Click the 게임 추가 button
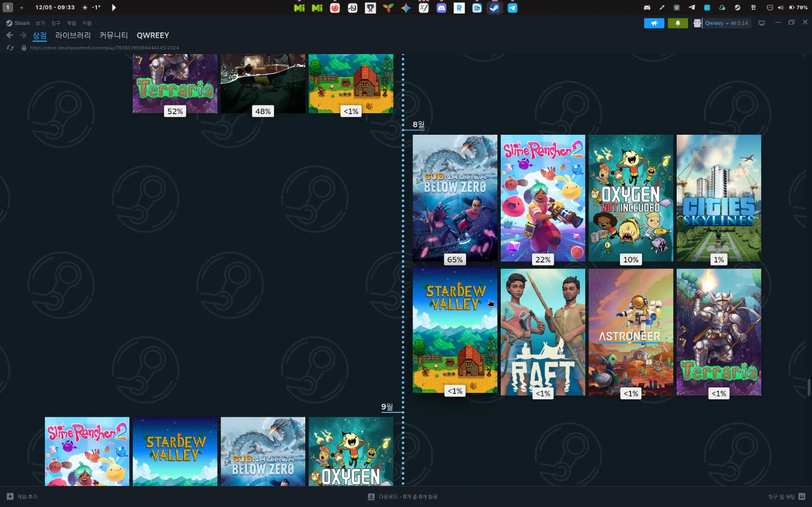 click(22, 497)
